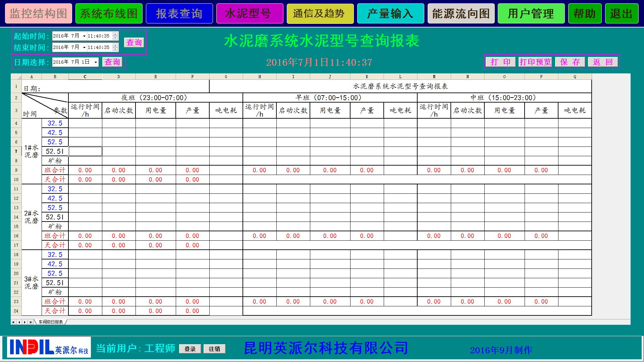Increase end time with up spinner arrow

(115, 45)
